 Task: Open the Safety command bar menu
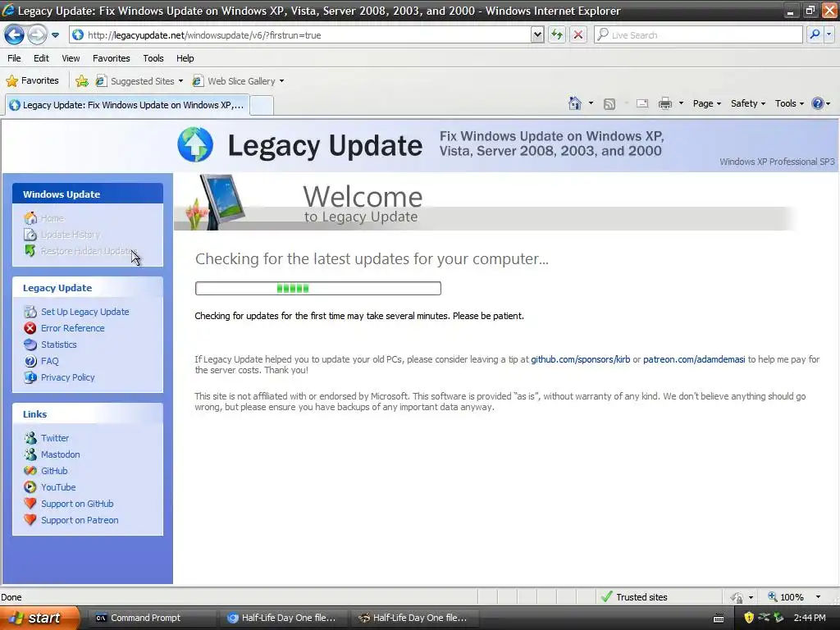click(748, 103)
